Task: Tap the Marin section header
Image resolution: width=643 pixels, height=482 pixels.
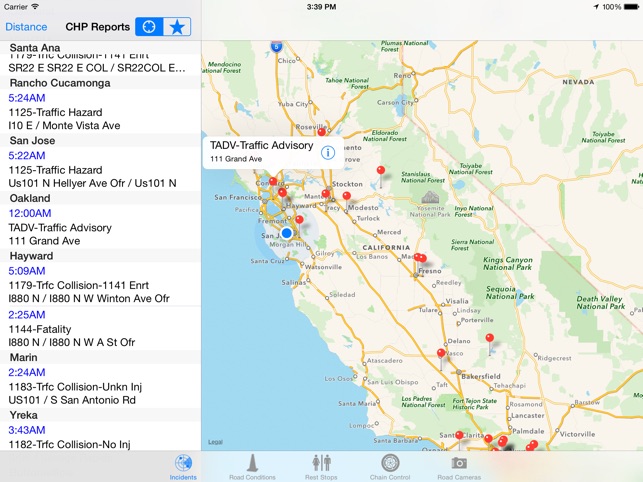Action: [x=100, y=357]
